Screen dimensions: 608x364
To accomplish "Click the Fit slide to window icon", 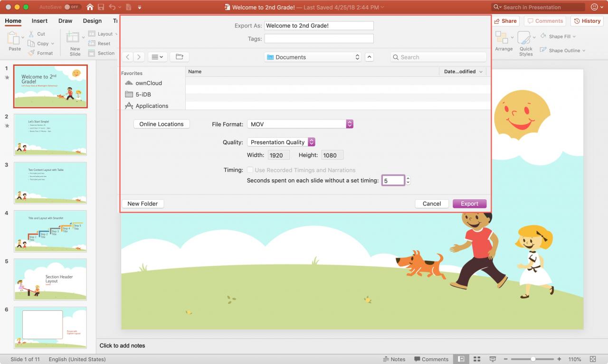I will [592, 359].
